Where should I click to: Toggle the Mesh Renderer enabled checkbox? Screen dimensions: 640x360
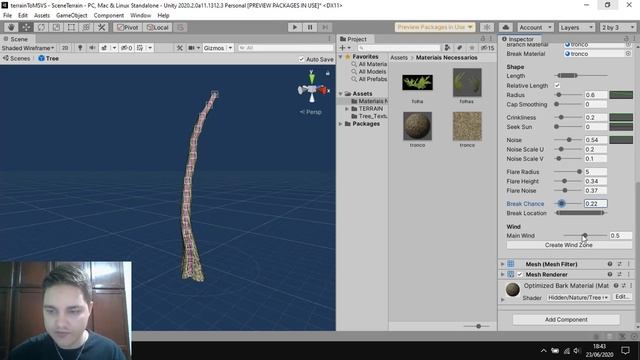520,274
